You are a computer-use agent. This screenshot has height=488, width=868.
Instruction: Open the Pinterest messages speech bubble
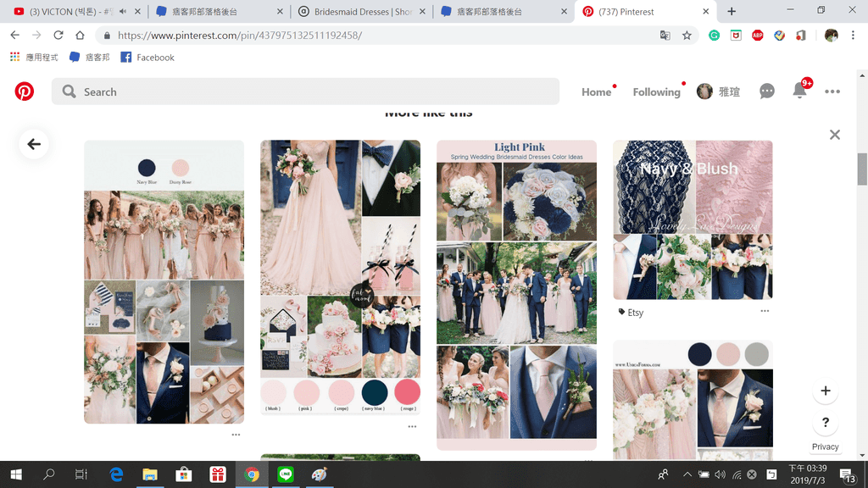(x=766, y=91)
